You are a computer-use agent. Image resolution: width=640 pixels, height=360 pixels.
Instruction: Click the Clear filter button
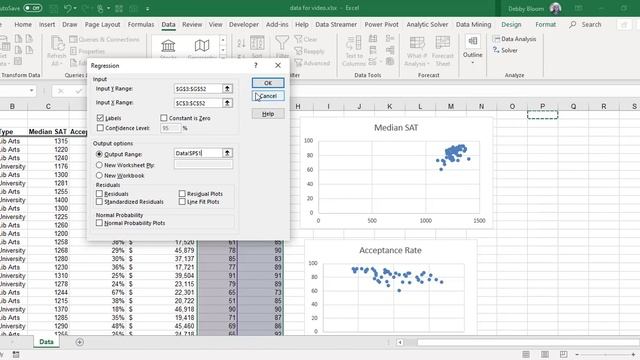(306, 39)
